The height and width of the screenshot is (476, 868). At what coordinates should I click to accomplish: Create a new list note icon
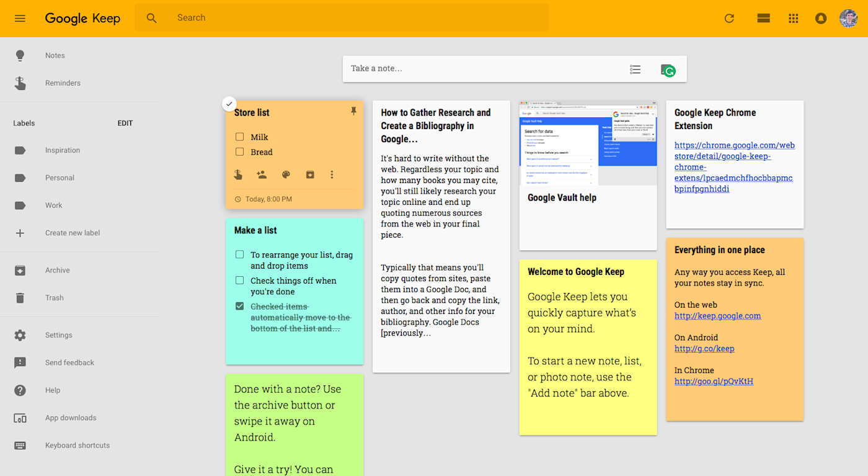click(635, 70)
